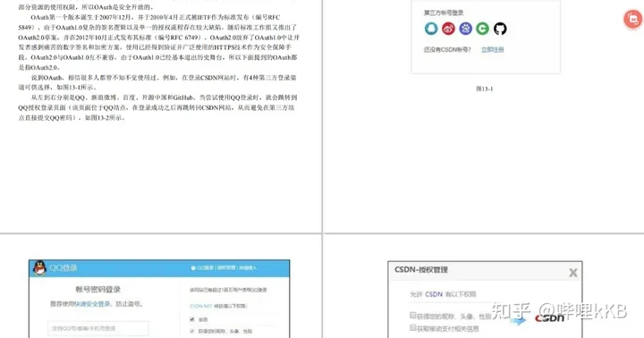644x338 pixels.
Task: Click the CSDN.NET link in QQ panel
Action: [x=201, y=306]
